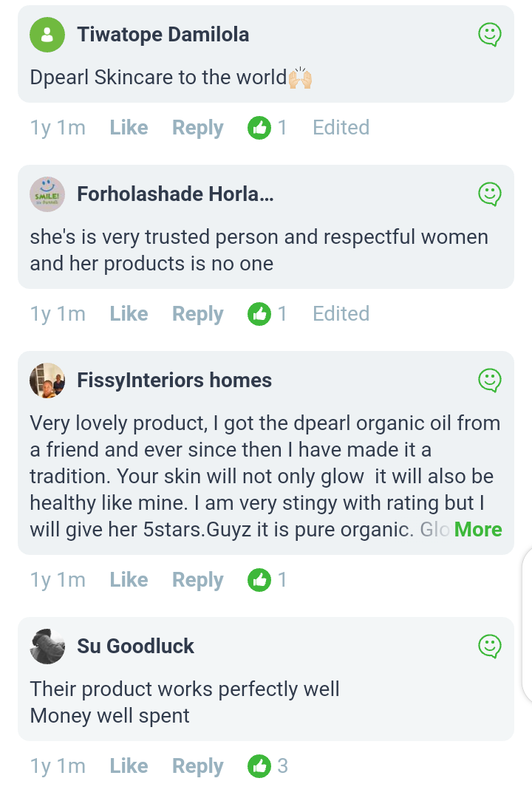Open Forholashade Horla's Smile avatar

click(47, 194)
